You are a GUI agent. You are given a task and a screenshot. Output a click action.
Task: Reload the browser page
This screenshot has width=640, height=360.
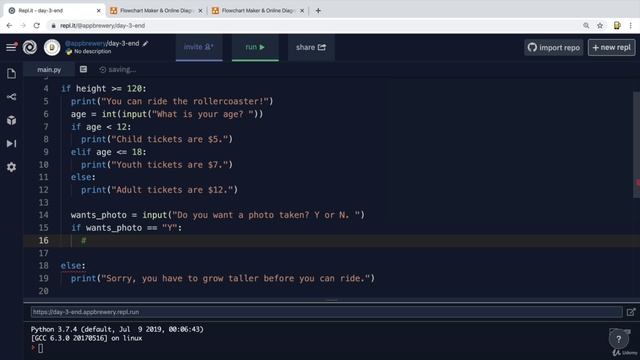click(37, 25)
